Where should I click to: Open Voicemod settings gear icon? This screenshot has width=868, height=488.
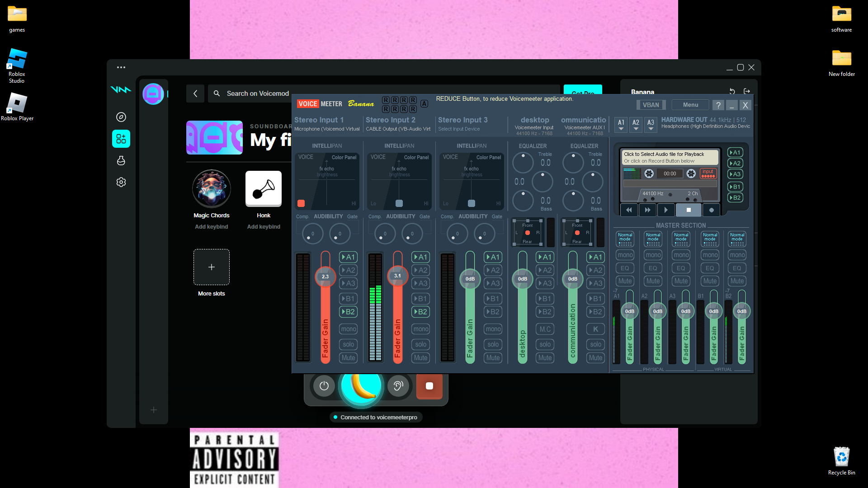pyautogui.click(x=121, y=182)
